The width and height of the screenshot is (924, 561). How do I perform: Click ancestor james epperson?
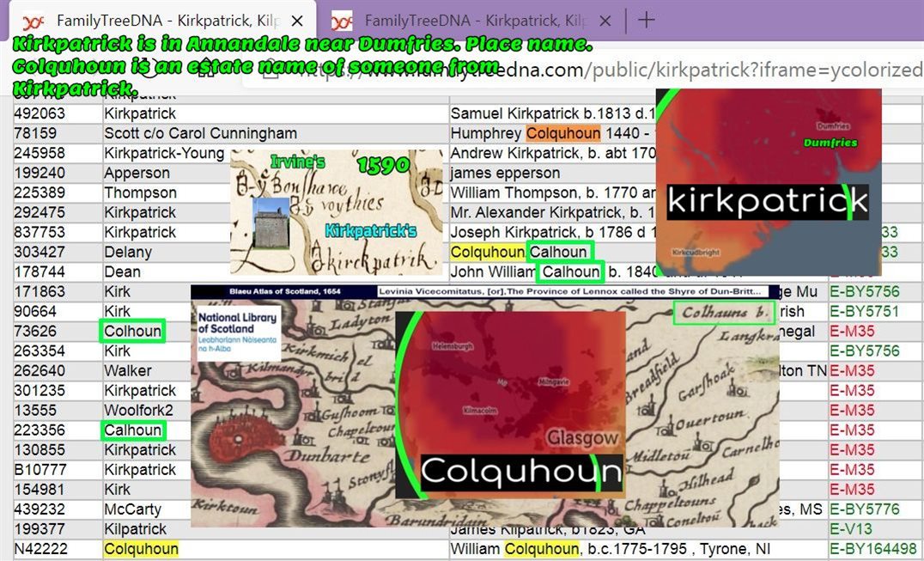[x=505, y=174]
